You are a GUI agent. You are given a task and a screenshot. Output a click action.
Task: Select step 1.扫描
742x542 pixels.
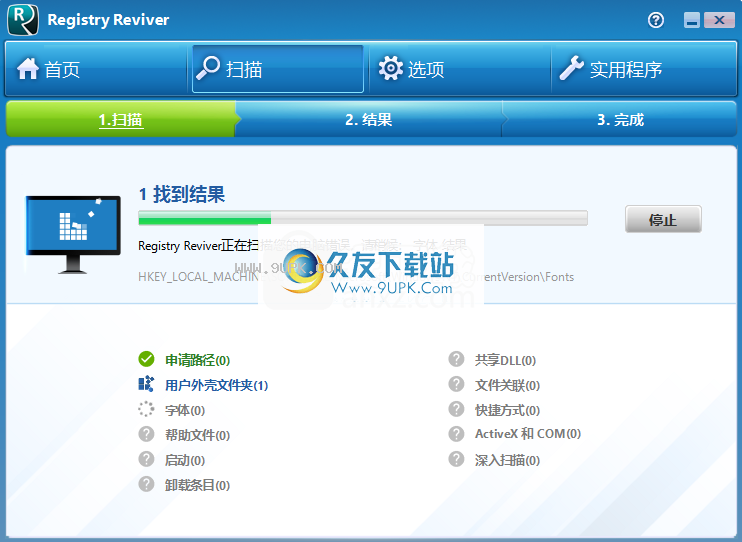click(121, 120)
